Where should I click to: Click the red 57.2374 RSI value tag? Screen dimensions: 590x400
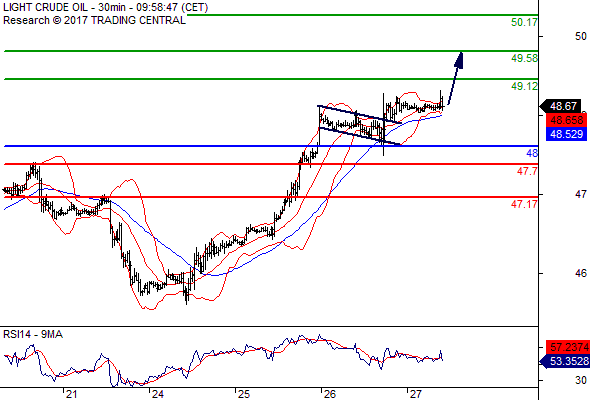coord(567,347)
